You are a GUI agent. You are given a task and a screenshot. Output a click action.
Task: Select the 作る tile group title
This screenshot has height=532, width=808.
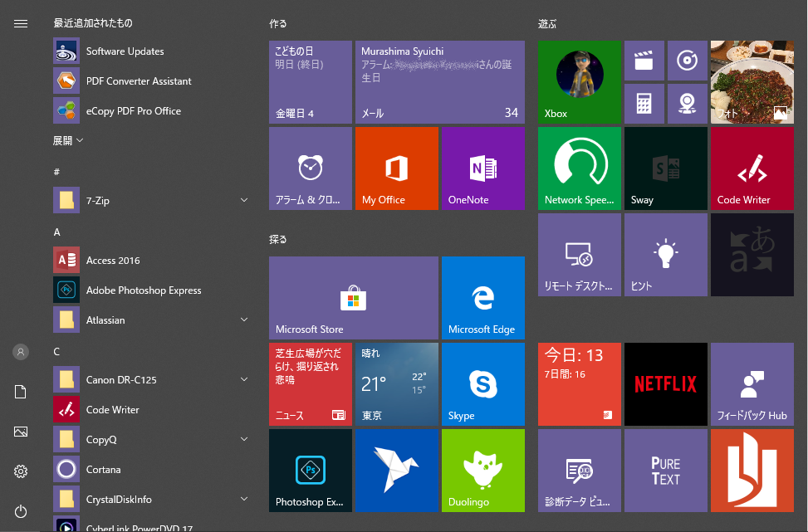278,24
